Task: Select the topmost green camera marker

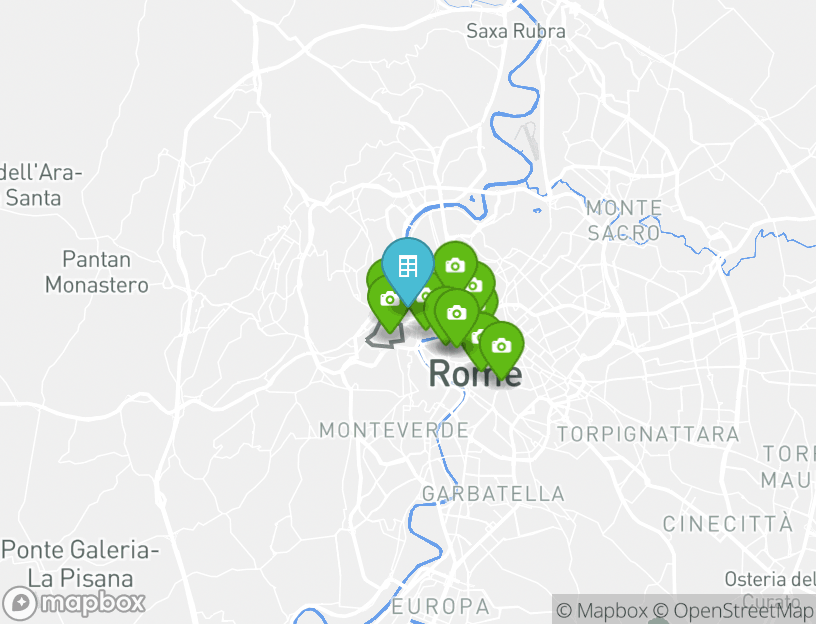Action: pyautogui.click(x=455, y=264)
